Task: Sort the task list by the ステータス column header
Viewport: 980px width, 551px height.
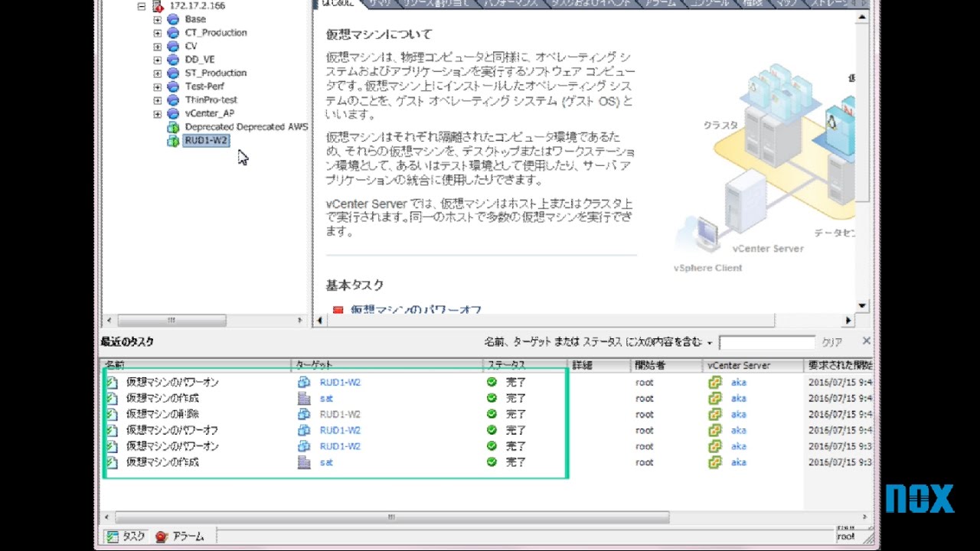Action: (x=525, y=365)
